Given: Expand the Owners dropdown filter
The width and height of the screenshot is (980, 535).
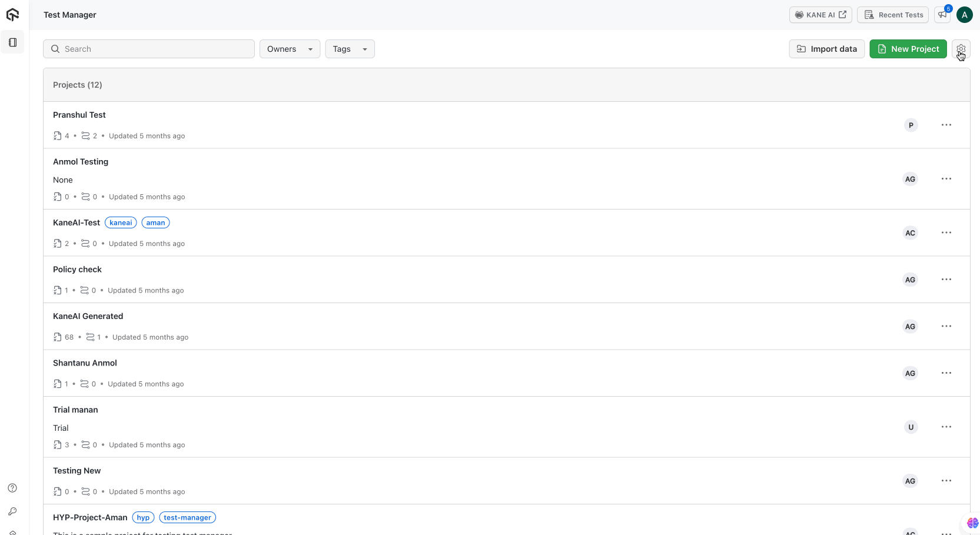Looking at the screenshot, I should 290,49.
